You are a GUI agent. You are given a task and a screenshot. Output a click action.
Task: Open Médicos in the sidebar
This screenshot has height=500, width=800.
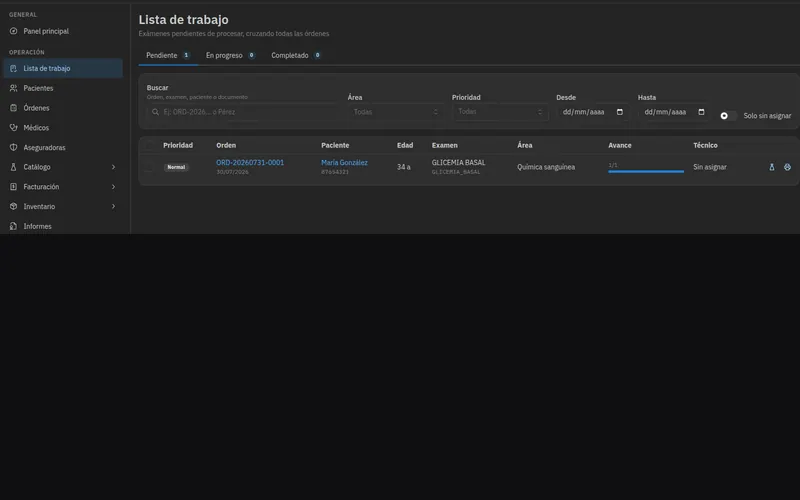tap(63, 128)
